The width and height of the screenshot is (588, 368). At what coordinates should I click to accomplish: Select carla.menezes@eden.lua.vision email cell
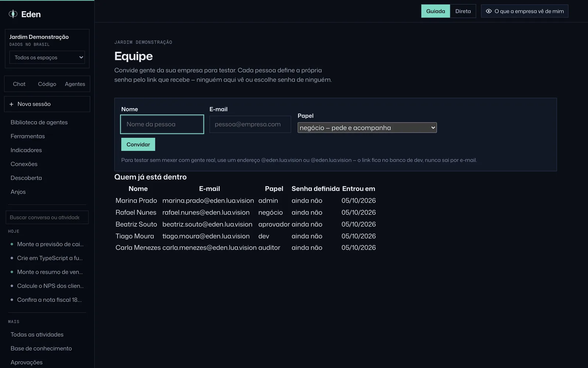(209, 248)
